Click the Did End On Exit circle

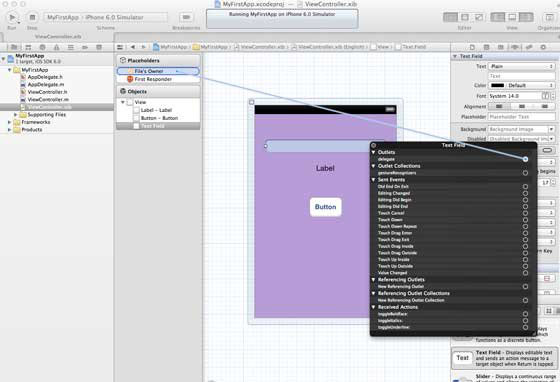525,186
